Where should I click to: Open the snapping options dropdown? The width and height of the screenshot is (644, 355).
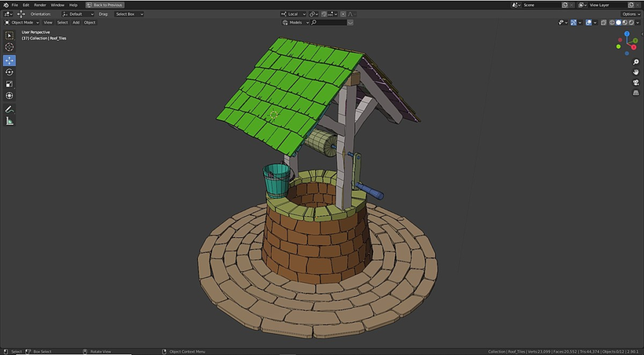[x=333, y=14]
